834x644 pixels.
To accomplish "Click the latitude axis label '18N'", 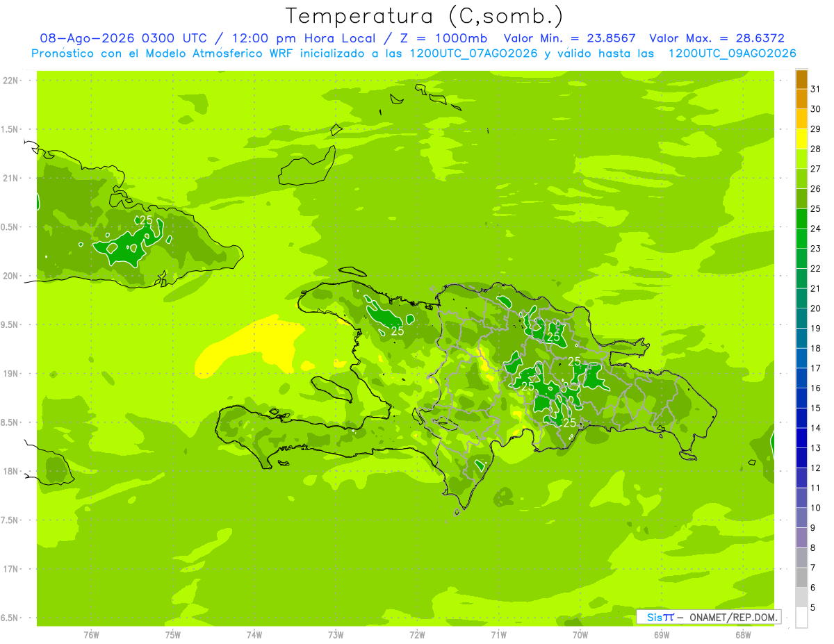I will (x=11, y=471).
